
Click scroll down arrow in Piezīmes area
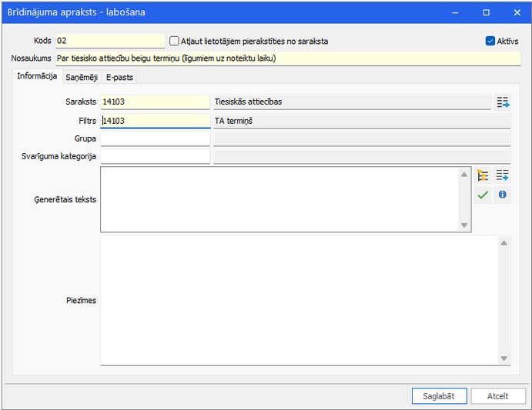tap(504, 358)
